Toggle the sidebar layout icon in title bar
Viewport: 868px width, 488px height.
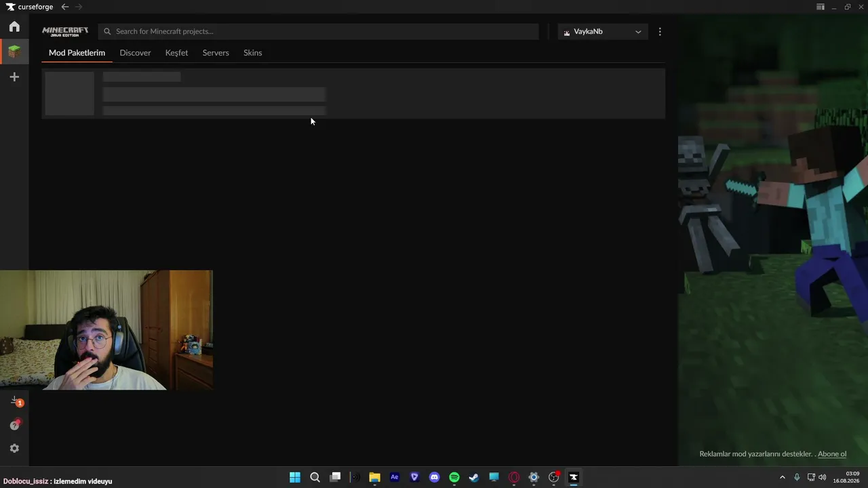coord(821,7)
